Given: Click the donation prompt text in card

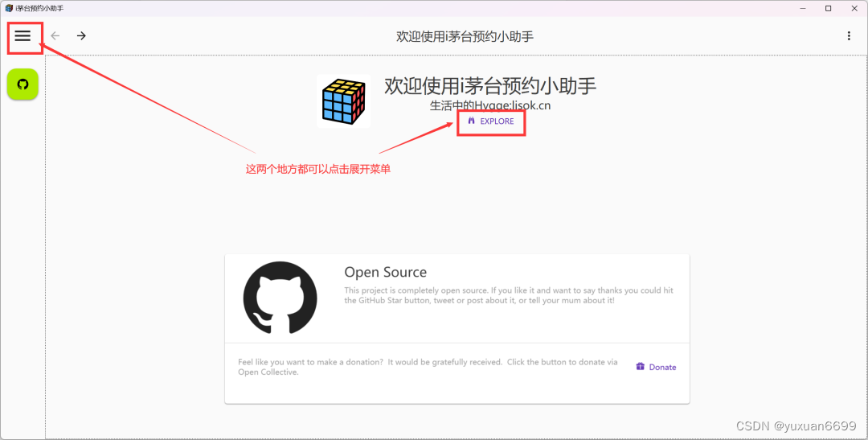Looking at the screenshot, I should coord(428,367).
